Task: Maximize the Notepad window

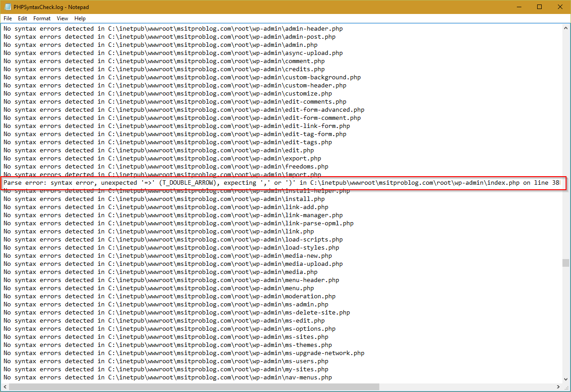Action: [x=539, y=7]
